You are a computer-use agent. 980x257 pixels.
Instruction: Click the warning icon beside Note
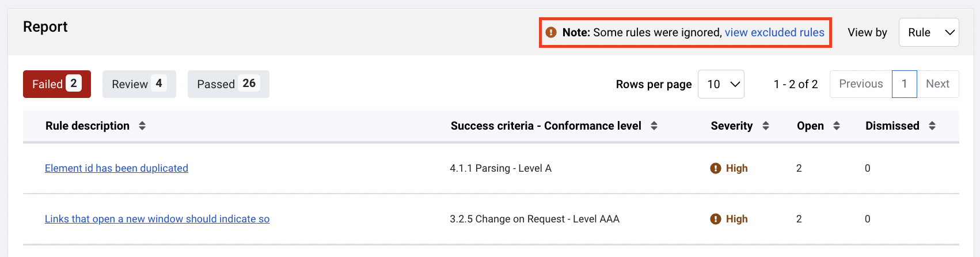551,32
